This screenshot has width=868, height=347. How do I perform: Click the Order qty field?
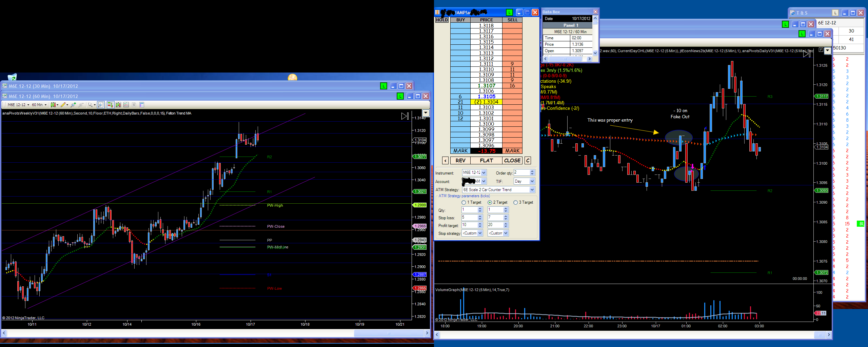coord(521,172)
